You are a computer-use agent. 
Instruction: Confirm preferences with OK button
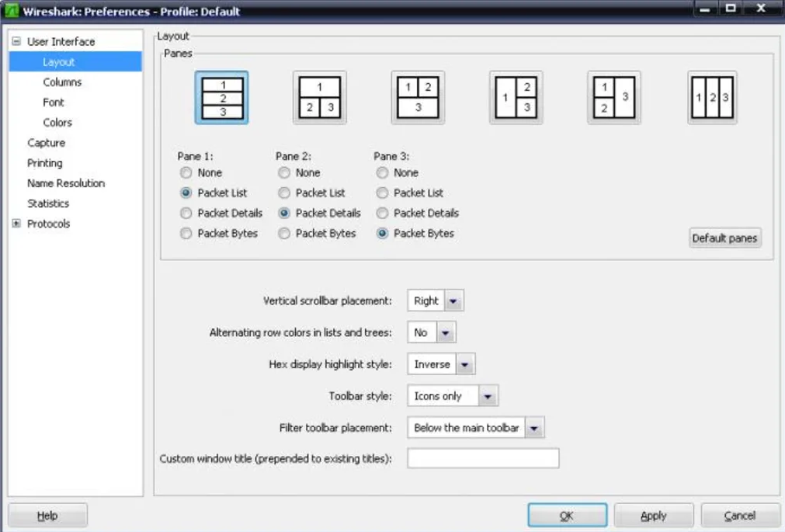point(568,516)
